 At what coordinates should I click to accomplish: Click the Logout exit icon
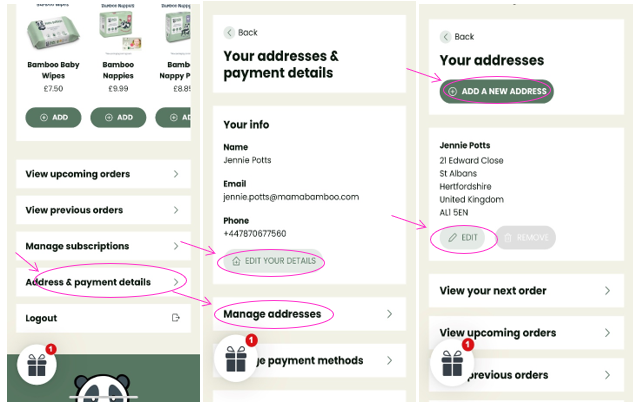176,318
